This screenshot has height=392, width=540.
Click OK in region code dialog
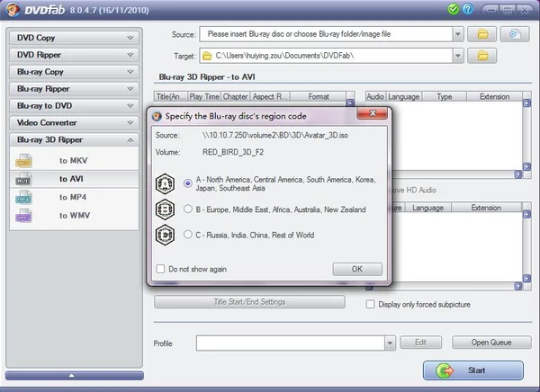pos(357,269)
